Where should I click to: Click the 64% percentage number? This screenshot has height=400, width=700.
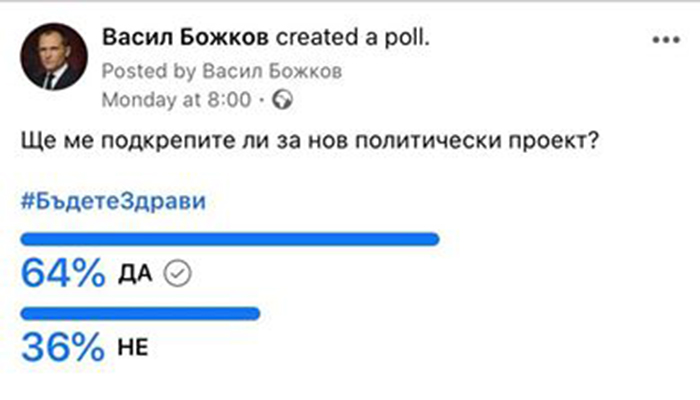(x=63, y=273)
